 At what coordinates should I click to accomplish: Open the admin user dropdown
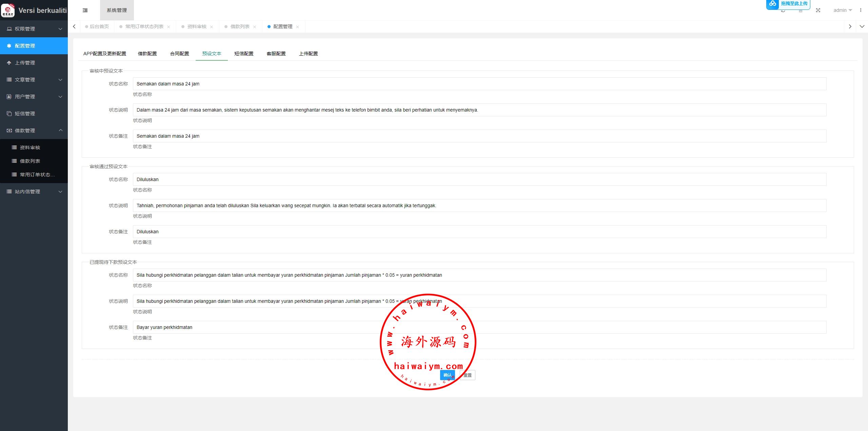tap(842, 10)
